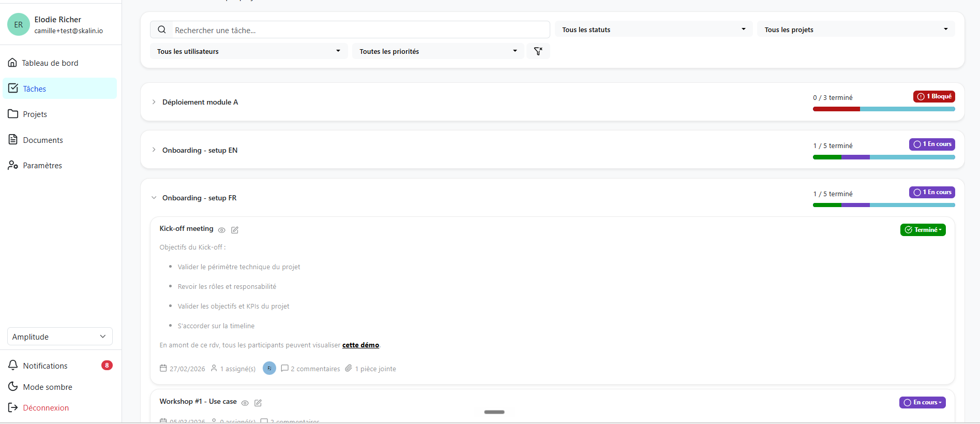Click the ER user avatar
This screenshot has height=424, width=980.
click(x=19, y=24)
